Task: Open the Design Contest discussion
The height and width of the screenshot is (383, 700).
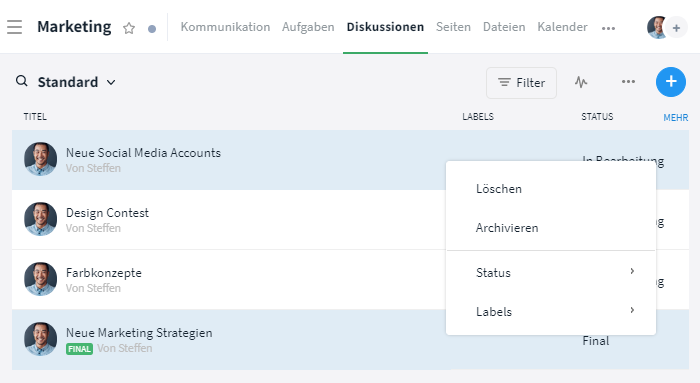Action: (x=107, y=213)
